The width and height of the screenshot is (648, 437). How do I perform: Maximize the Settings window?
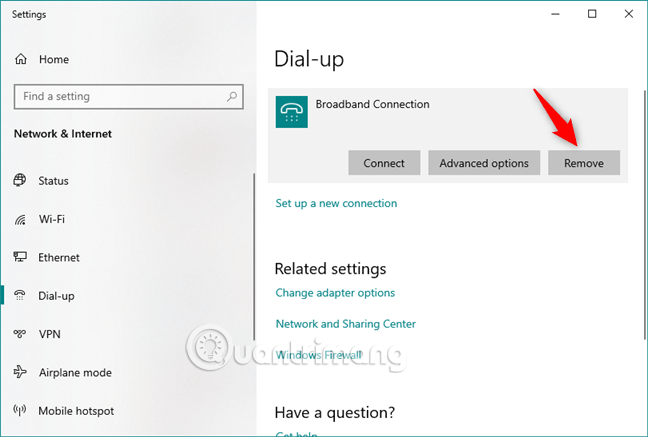click(x=592, y=14)
